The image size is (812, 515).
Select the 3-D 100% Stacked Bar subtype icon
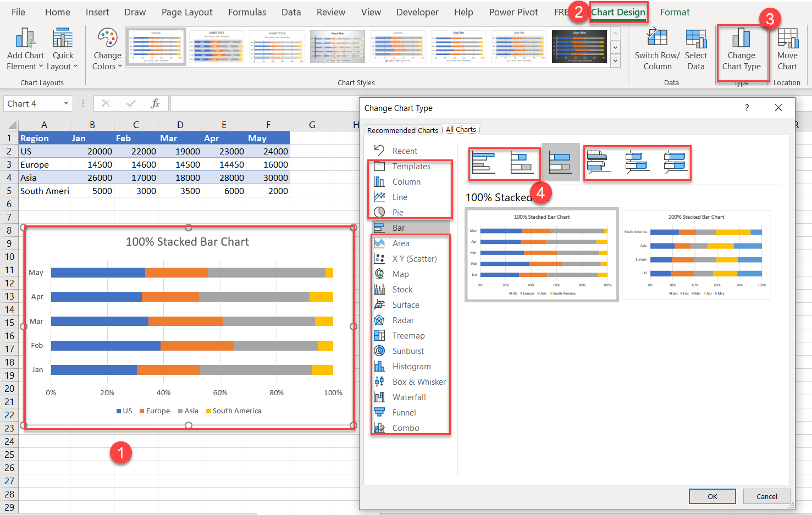point(676,163)
